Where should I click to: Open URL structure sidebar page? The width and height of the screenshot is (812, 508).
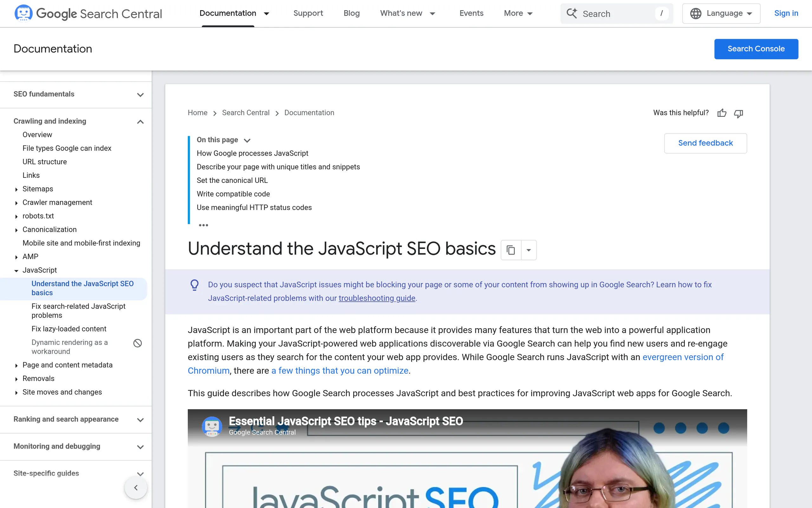pyautogui.click(x=45, y=162)
